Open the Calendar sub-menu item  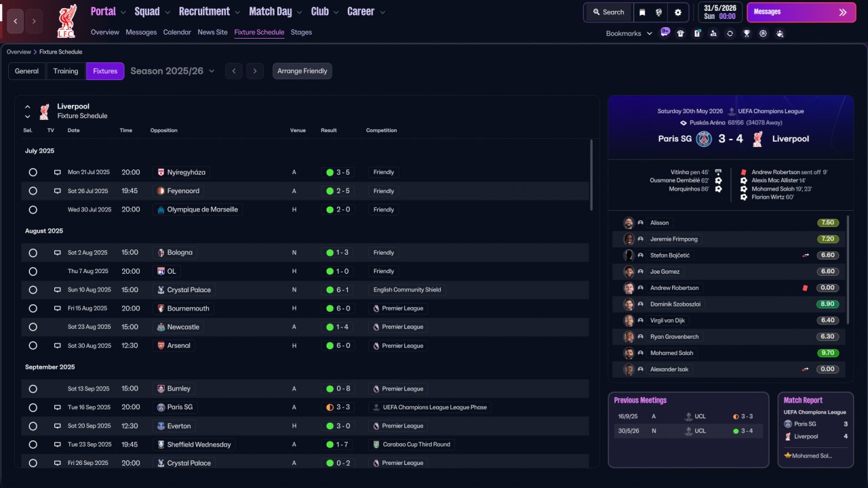coord(177,32)
